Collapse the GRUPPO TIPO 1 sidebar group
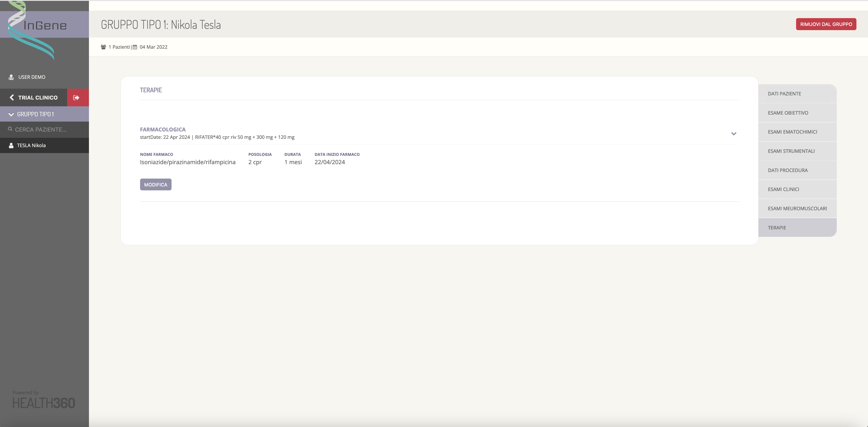The image size is (868, 427). tap(45, 114)
